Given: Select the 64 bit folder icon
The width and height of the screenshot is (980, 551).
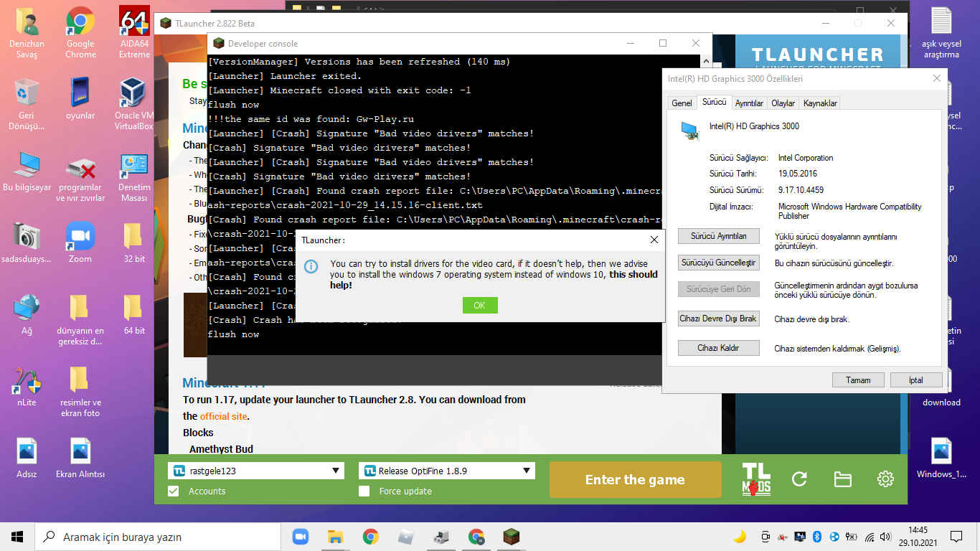Looking at the screenshot, I should pos(134,314).
